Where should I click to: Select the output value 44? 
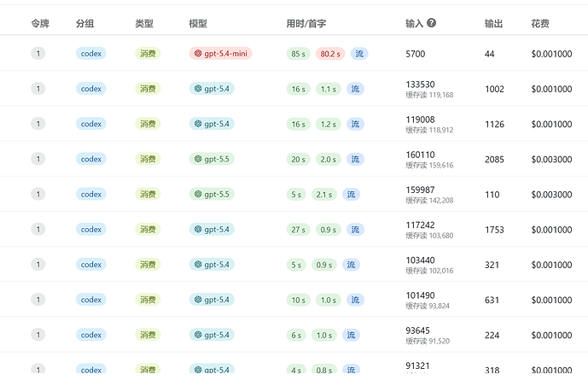489,54
